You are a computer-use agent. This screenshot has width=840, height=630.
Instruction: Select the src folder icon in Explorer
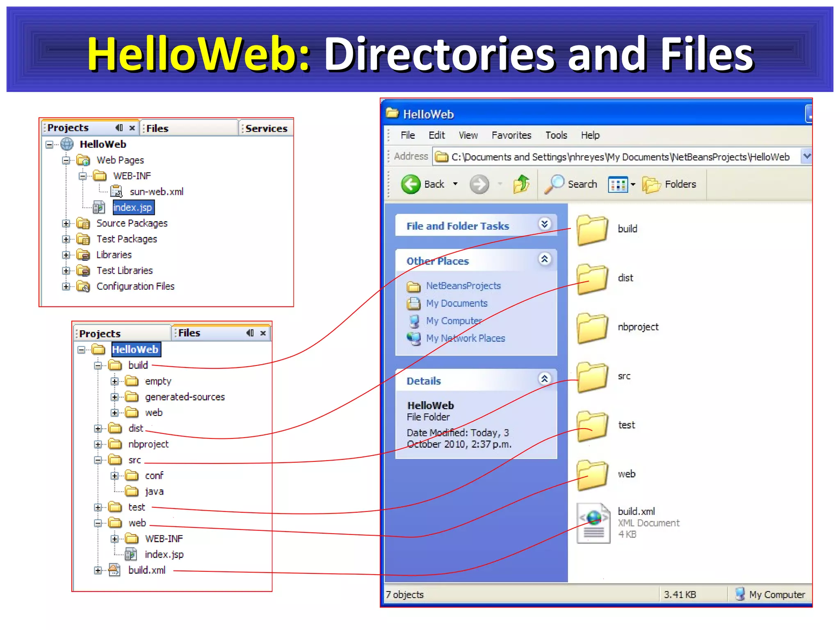[592, 377]
